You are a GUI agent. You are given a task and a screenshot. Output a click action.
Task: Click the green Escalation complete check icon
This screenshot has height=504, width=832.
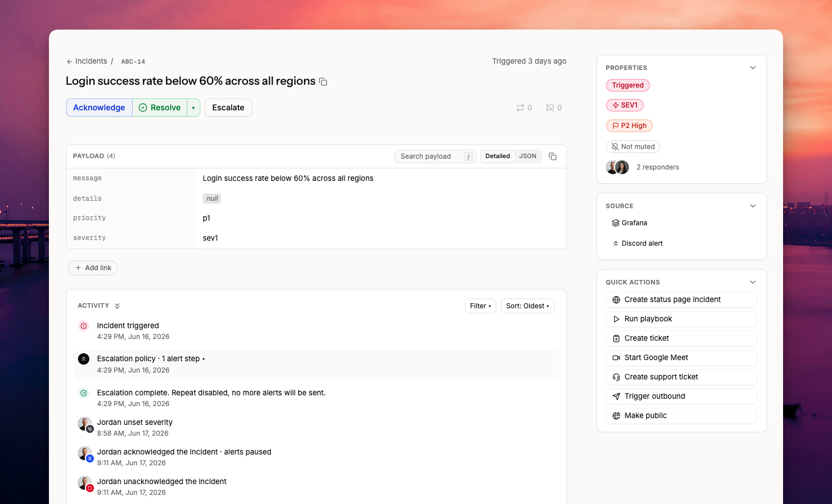(x=84, y=393)
